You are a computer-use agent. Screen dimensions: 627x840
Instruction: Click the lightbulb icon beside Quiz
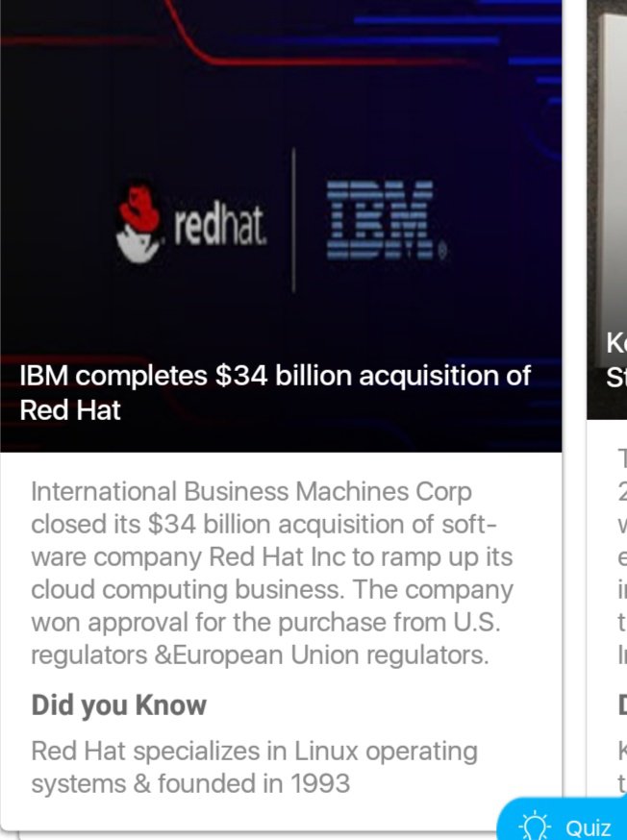tap(532, 827)
